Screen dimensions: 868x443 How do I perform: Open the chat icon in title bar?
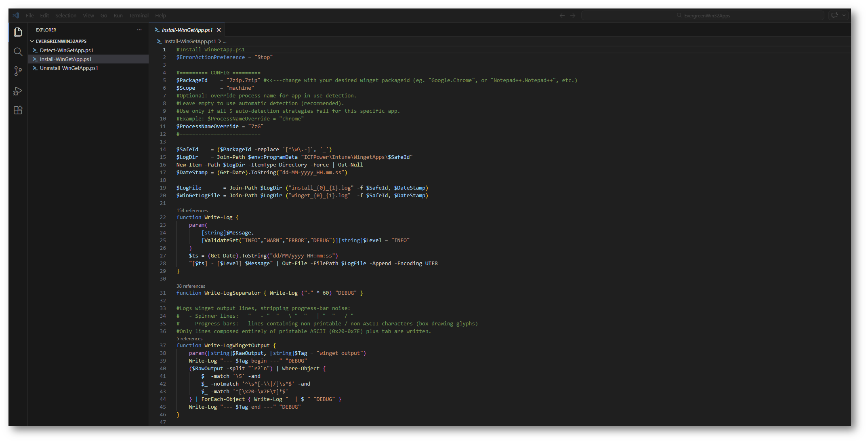[x=834, y=16]
